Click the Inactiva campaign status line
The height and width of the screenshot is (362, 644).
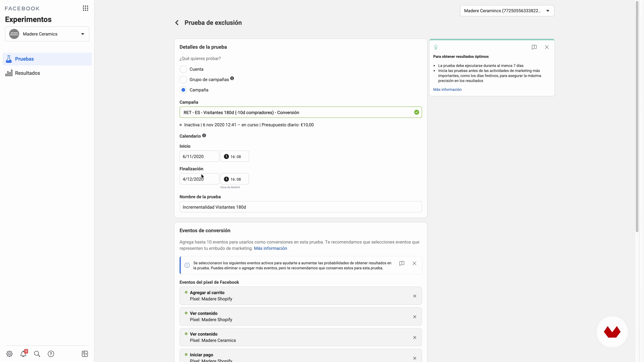point(247,125)
